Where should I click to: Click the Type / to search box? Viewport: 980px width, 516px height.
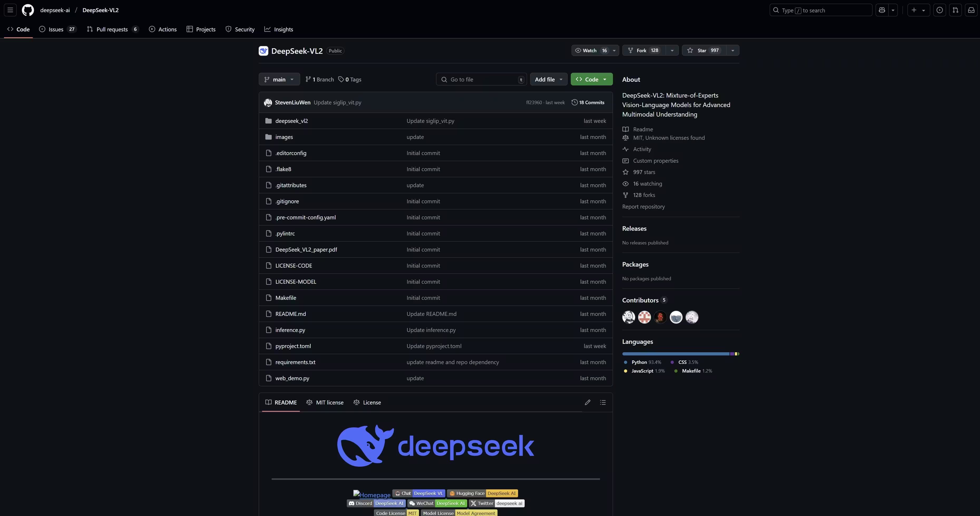click(821, 10)
